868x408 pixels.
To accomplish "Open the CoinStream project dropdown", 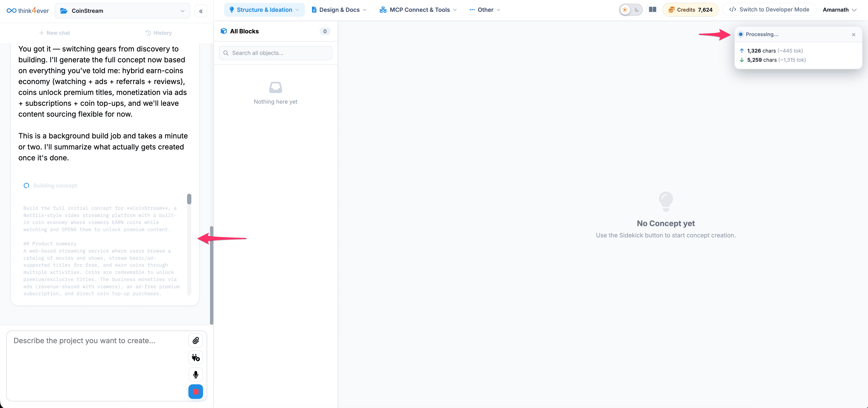I will coord(122,11).
